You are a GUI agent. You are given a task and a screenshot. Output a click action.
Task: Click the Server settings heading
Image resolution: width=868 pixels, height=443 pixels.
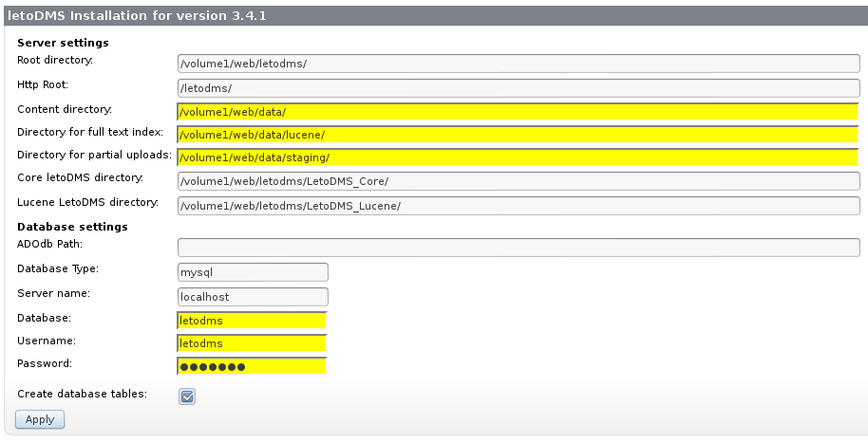[63, 43]
